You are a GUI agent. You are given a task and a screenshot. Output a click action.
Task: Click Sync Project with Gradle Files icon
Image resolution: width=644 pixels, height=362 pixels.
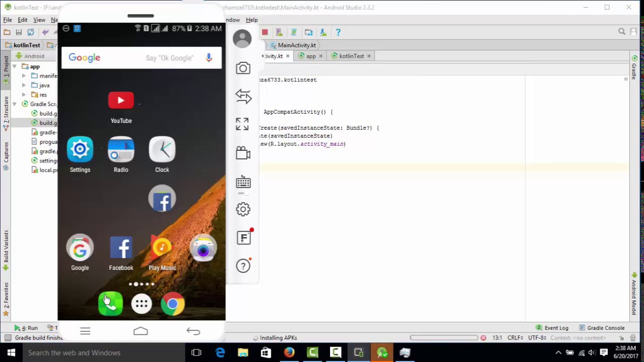[x=294, y=32]
